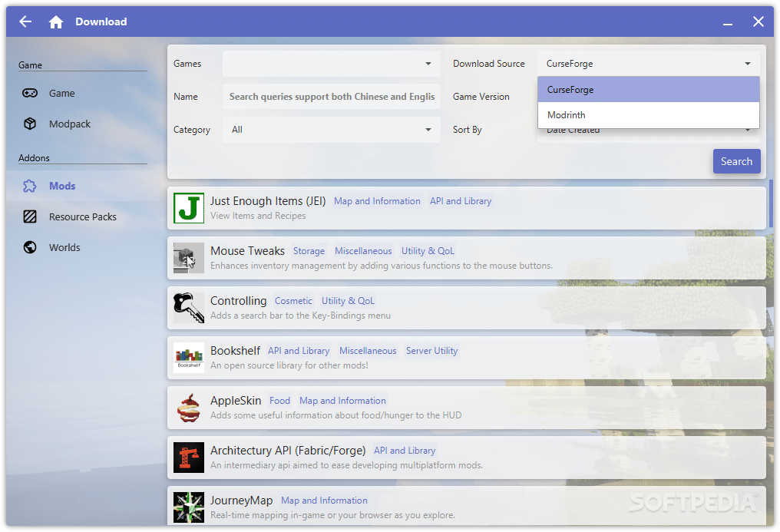Viewport: 780px width, 532px height.
Task: Open the Category dropdown showing All
Action: tap(332, 130)
